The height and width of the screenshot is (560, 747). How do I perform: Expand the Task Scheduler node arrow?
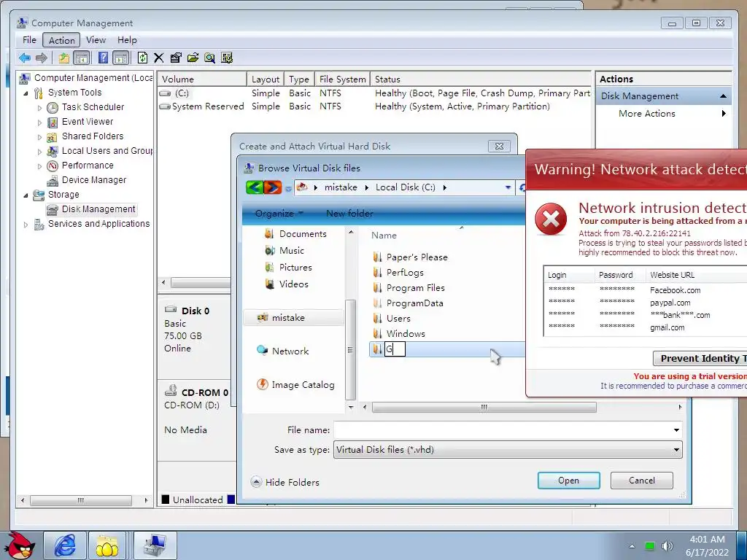coord(39,108)
